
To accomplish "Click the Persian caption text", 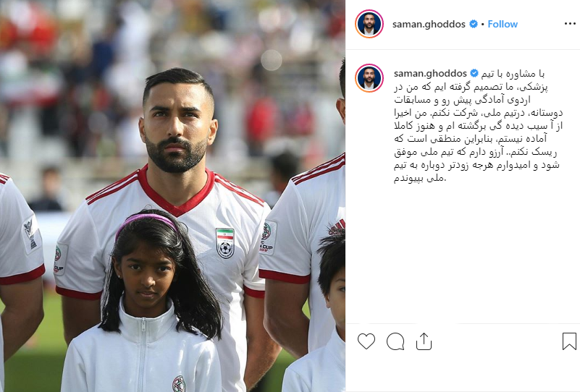I will pyautogui.click(x=478, y=126).
